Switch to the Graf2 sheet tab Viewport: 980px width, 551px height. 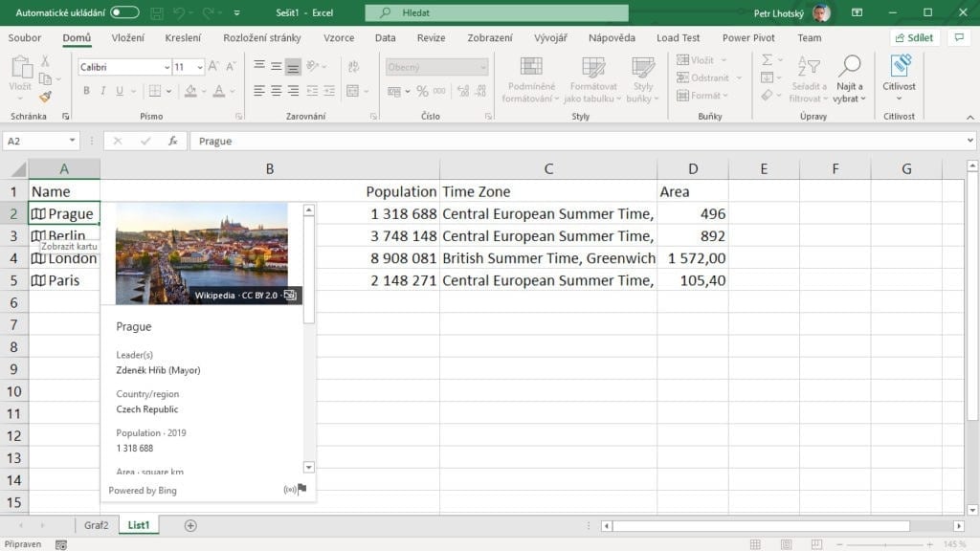click(96, 525)
